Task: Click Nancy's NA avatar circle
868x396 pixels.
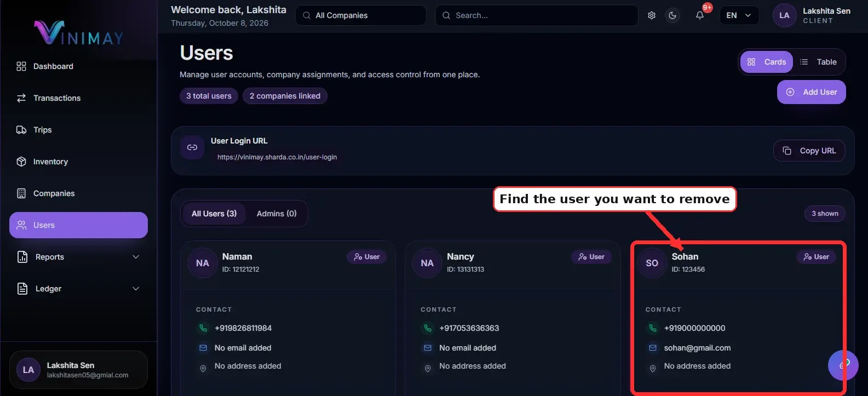Action: tap(427, 263)
